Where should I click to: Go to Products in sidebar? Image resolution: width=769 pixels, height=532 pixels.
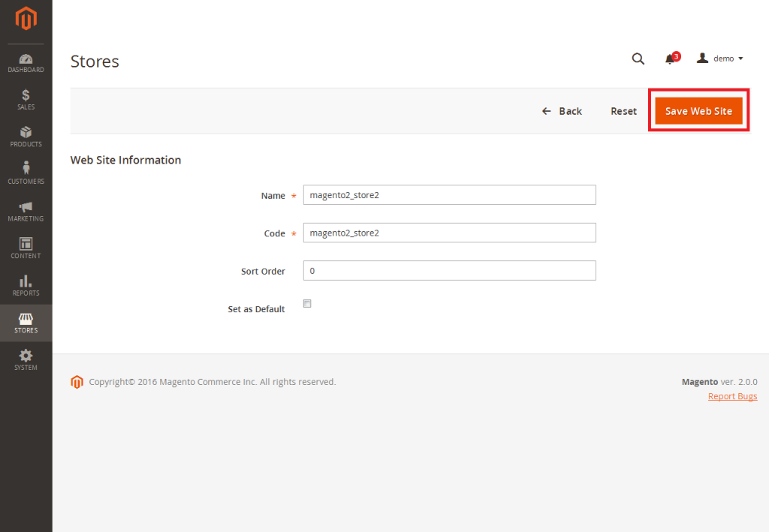click(26, 137)
